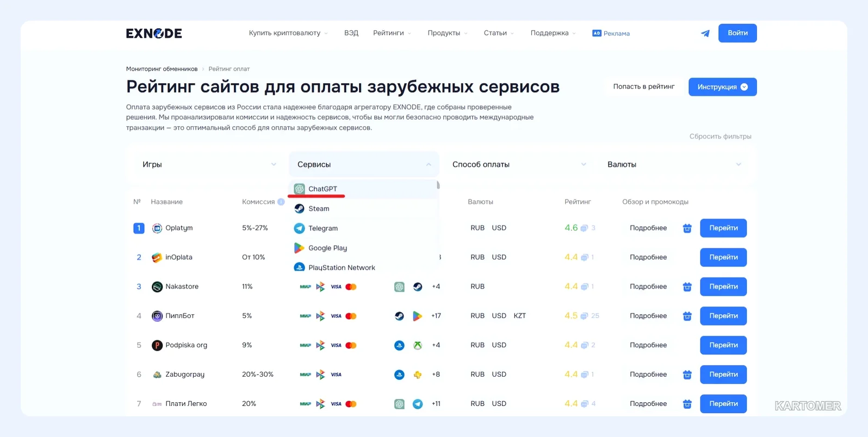Click Перейти for Nakastore
Image resolution: width=868 pixels, height=437 pixels.
[723, 286]
